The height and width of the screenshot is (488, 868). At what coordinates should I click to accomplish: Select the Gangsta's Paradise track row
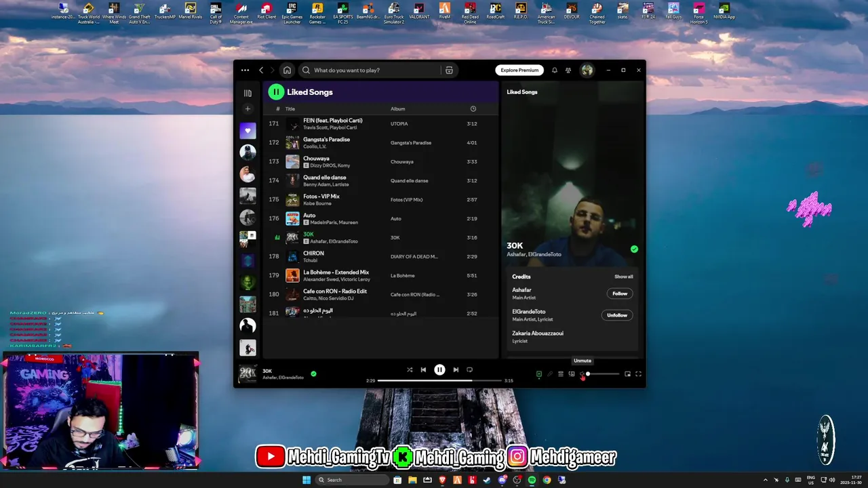tap(380, 143)
